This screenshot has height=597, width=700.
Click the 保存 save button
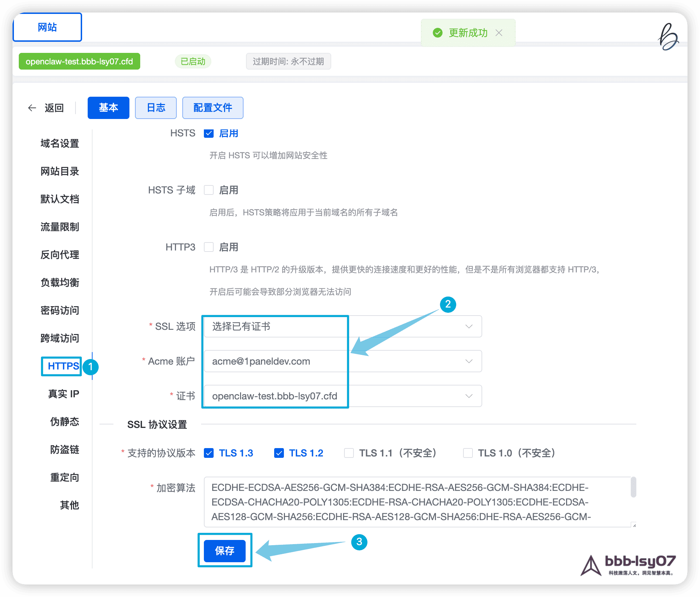225,551
